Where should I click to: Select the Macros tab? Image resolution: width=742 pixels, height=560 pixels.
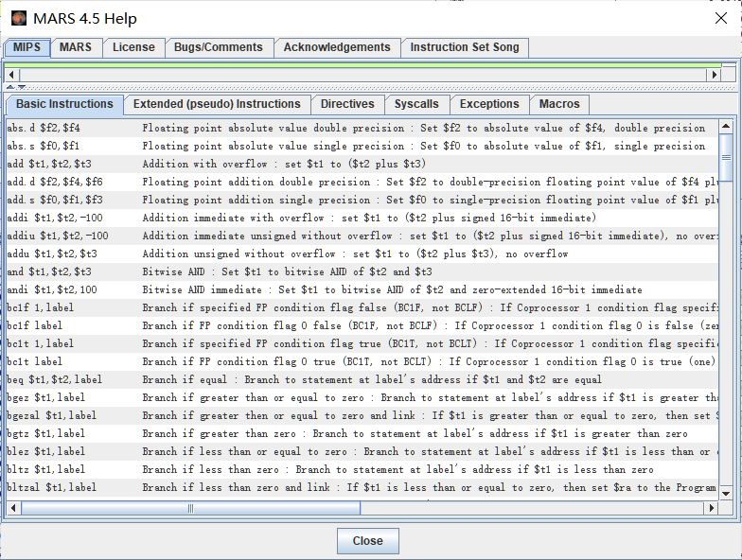click(x=559, y=104)
